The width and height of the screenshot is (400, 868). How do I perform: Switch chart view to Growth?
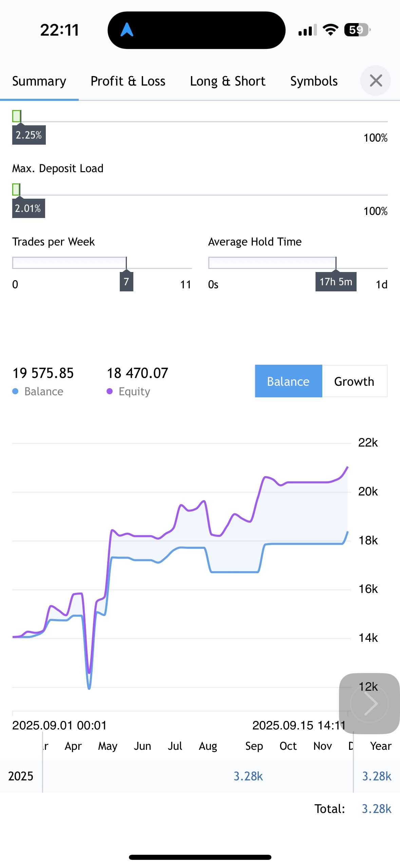354,381
